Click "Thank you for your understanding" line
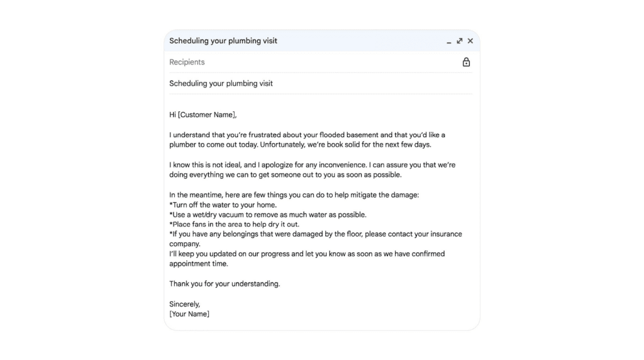 [225, 284]
